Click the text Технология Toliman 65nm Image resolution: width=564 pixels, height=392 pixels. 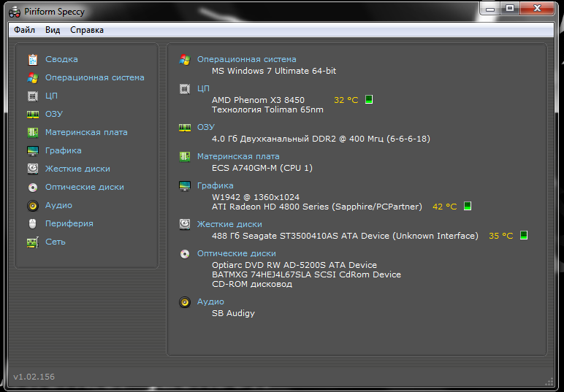[267, 109]
